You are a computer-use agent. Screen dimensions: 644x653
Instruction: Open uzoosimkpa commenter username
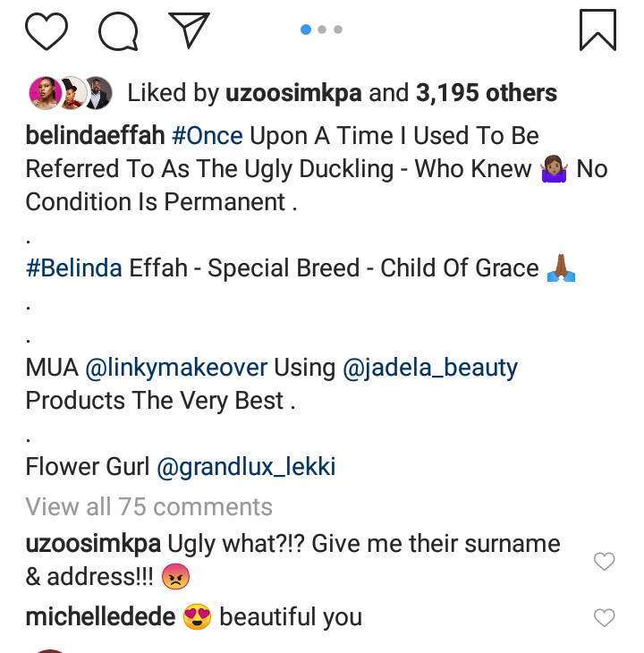click(x=92, y=544)
